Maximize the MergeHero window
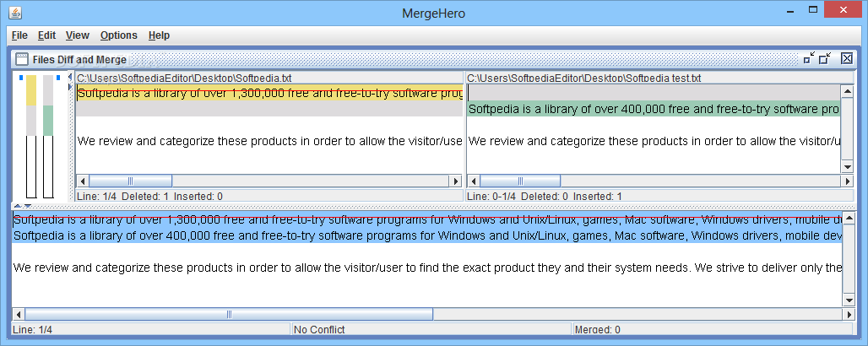 (x=813, y=8)
